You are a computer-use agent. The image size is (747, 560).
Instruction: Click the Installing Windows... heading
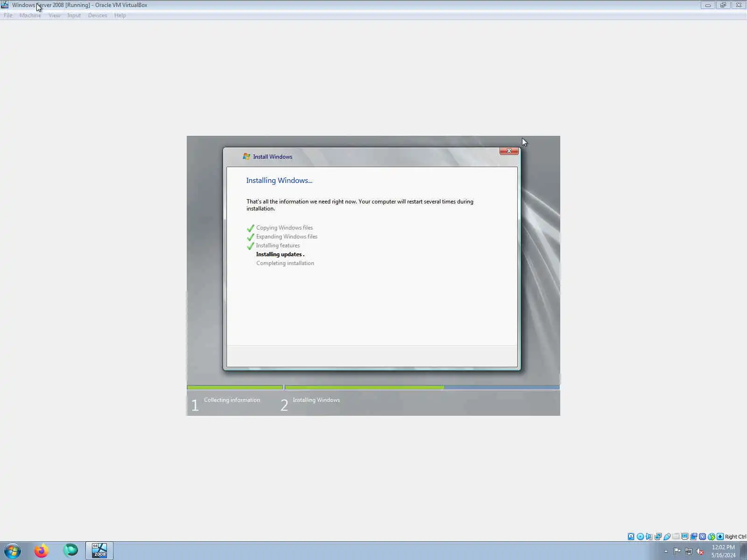coord(279,181)
